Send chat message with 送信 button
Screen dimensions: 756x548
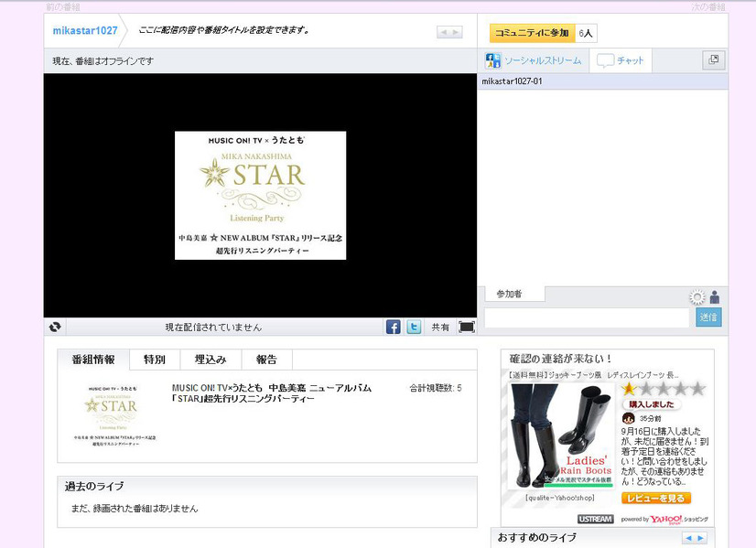pyautogui.click(x=708, y=317)
